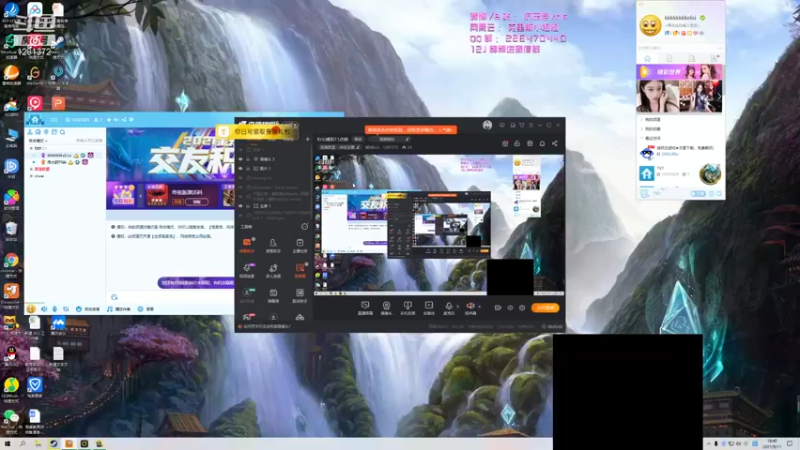This screenshot has height=450, width=800.
Task: Open fourth tab with red dot in messenger
Action: [714, 59]
